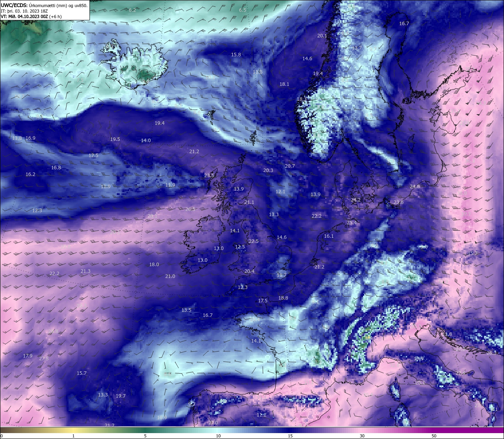Viewport: 504px width, 439px height.
Task: Click the 16.8 value label
Action: point(56,168)
